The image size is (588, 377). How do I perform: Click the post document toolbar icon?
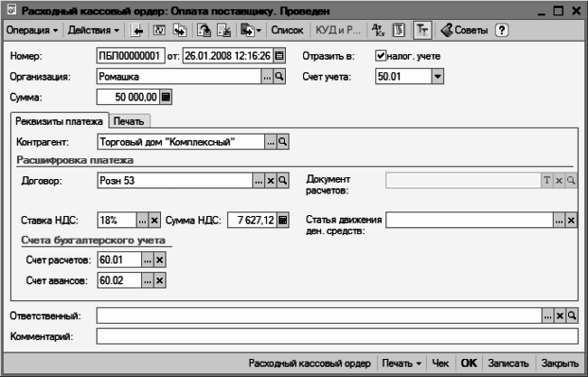pos(204,31)
